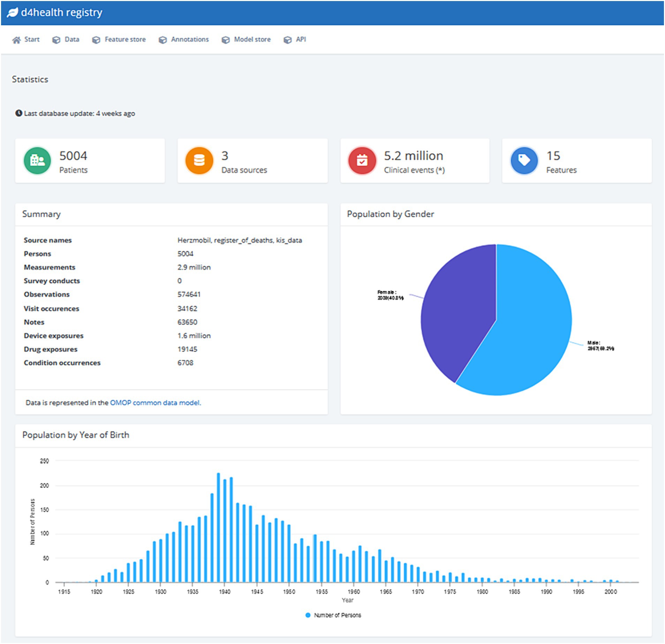
Task: Click the Last database update text
Action: tap(80, 113)
